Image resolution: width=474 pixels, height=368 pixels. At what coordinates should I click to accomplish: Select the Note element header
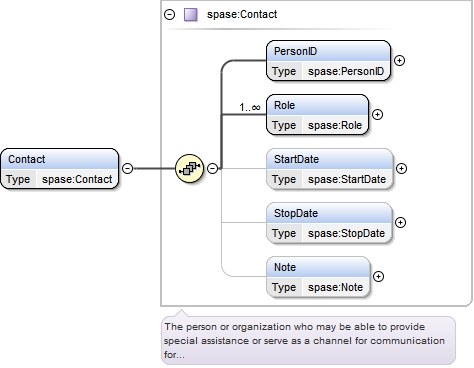click(318, 267)
